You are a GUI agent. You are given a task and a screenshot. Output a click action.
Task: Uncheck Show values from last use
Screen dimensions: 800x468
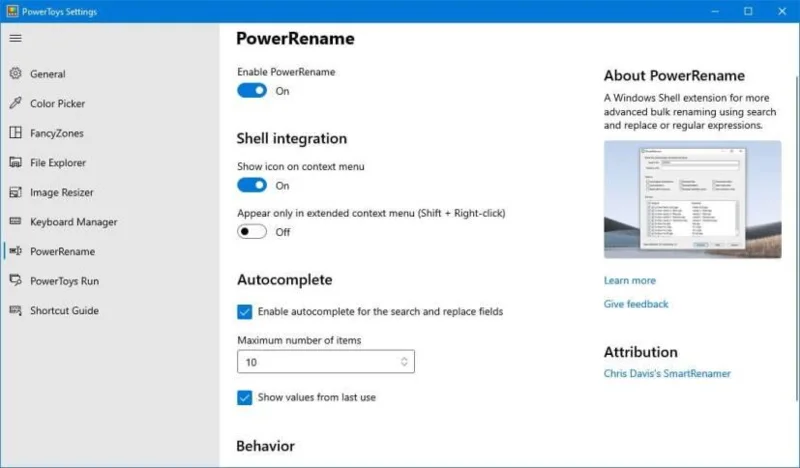coord(244,398)
